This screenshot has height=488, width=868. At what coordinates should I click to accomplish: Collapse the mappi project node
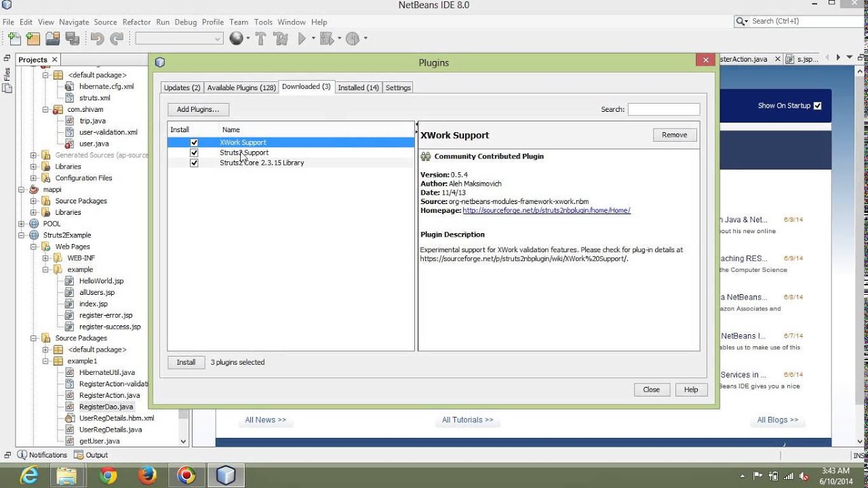22,190
